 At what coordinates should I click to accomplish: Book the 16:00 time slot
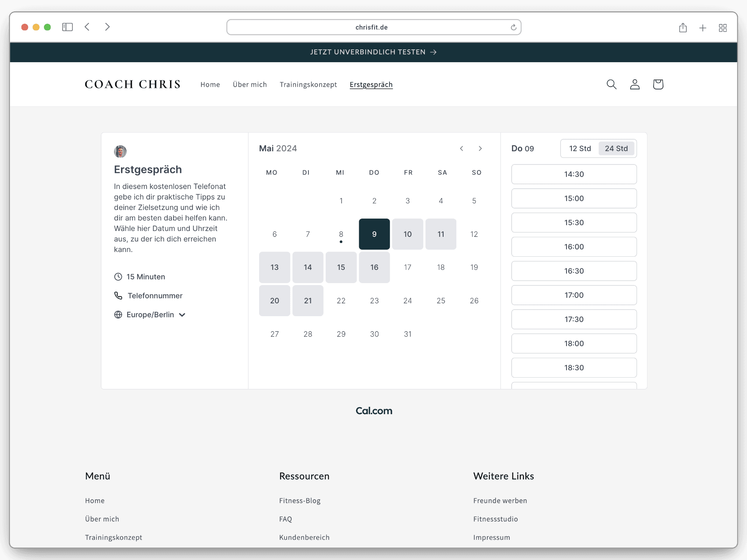pos(574,247)
